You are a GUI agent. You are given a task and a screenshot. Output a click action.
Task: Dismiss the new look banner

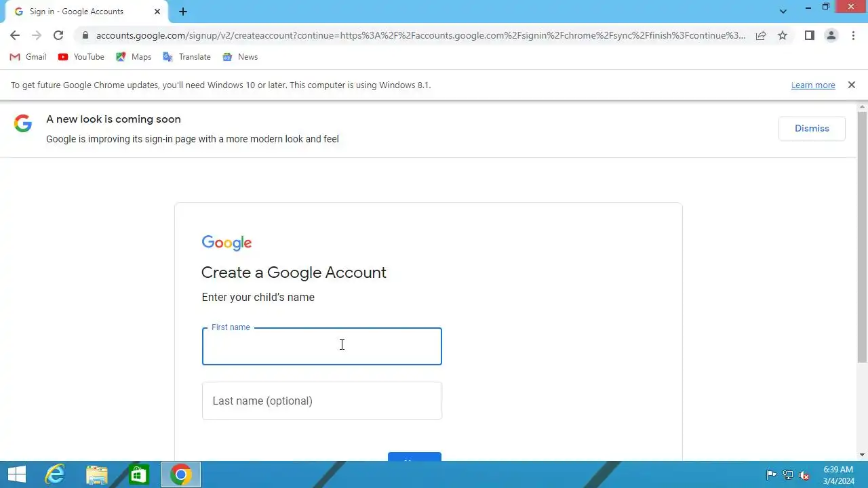812,129
